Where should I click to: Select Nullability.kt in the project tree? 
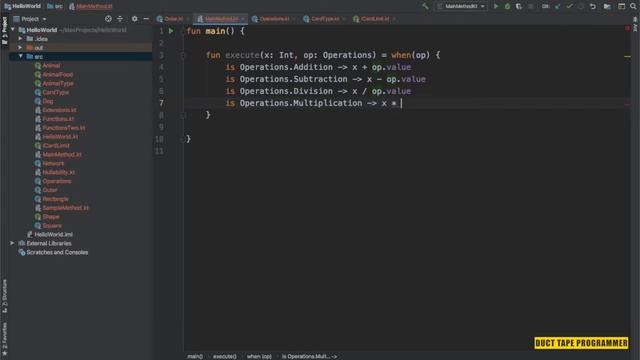58,172
